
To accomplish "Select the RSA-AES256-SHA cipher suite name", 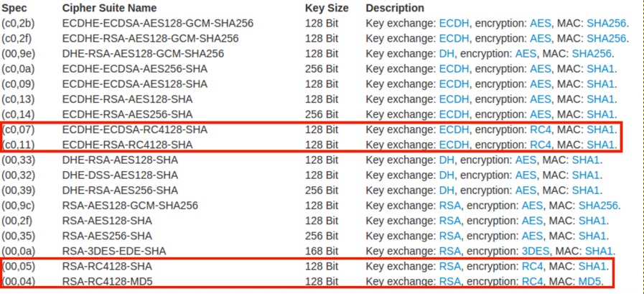I will tap(107, 236).
